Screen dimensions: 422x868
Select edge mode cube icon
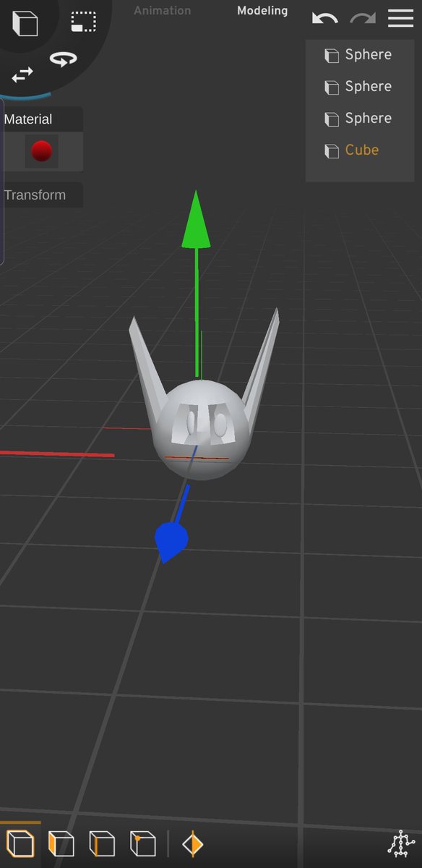(102, 844)
